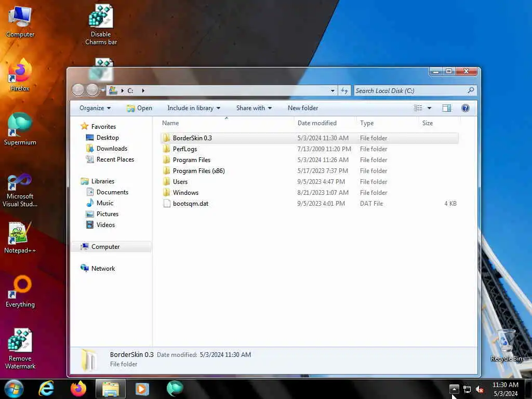Expand the address bar history dropdown
Image resolution: width=532 pixels, height=399 pixels.
point(332,90)
